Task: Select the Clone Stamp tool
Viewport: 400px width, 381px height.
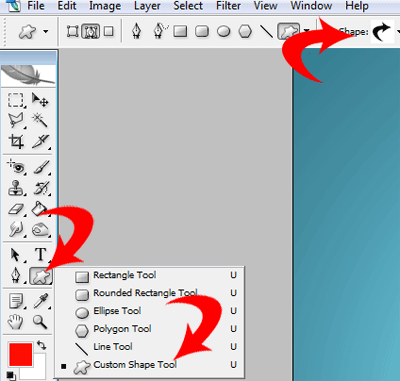Action: [16, 188]
